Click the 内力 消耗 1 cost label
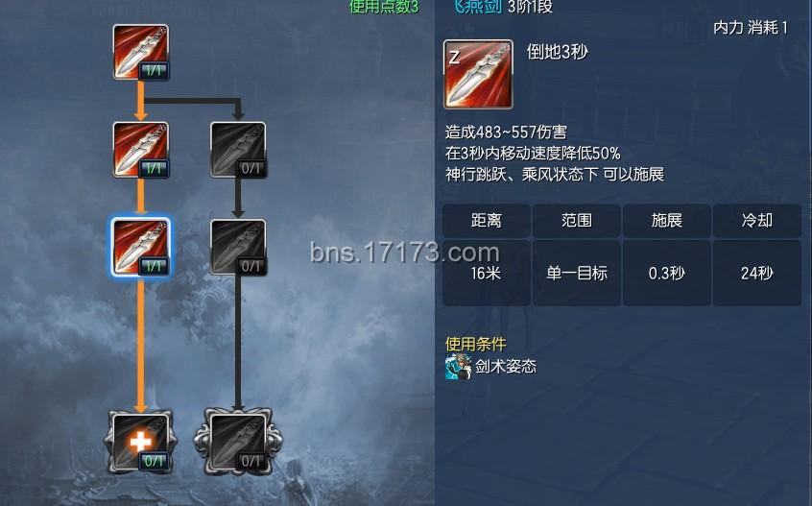The height and width of the screenshot is (506, 812). click(751, 28)
